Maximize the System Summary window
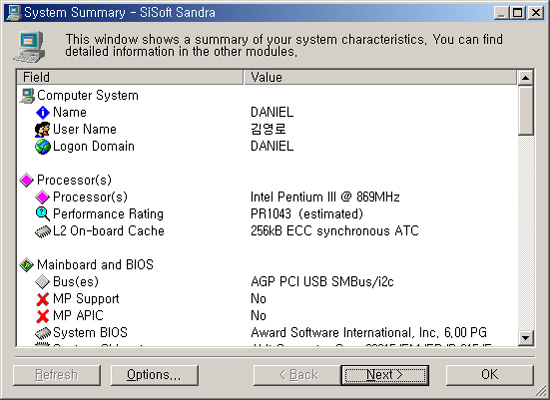550x400 pixels. [x=517, y=13]
